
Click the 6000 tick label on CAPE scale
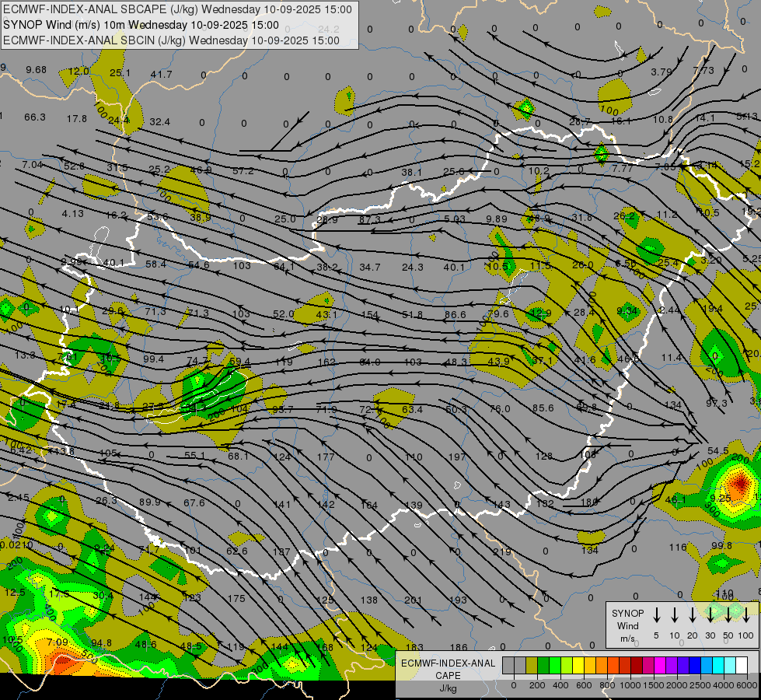(x=747, y=685)
